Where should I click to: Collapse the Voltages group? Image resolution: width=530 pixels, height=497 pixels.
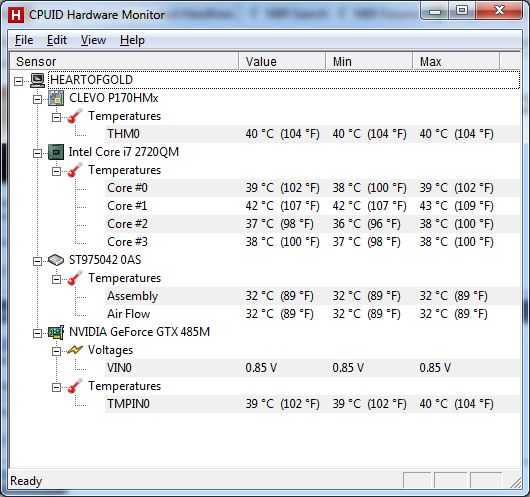pyautogui.click(x=56, y=351)
